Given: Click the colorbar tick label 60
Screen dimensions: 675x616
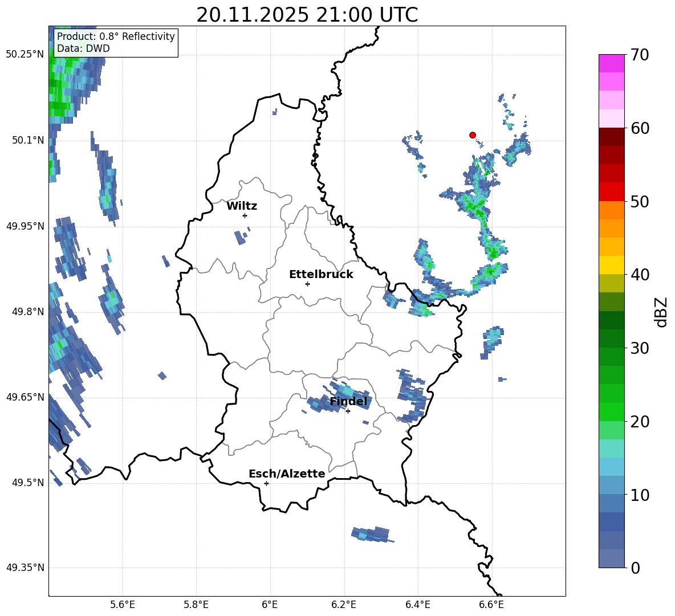Looking at the screenshot, I should click(640, 128).
